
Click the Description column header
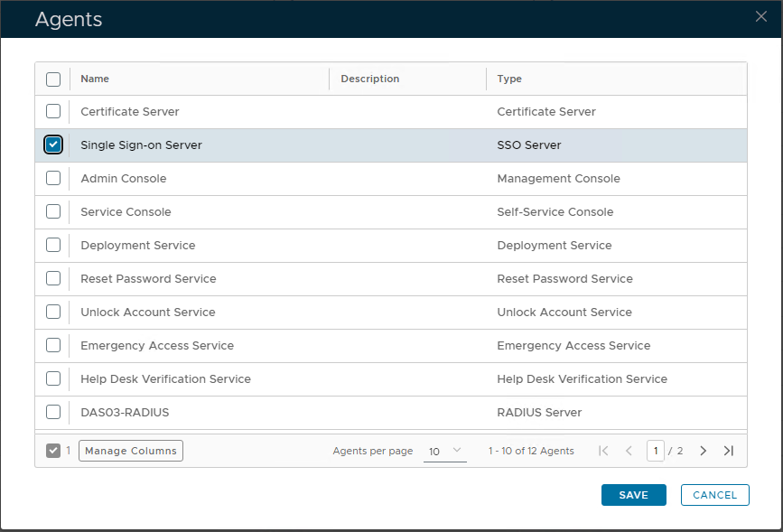[x=369, y=79]
